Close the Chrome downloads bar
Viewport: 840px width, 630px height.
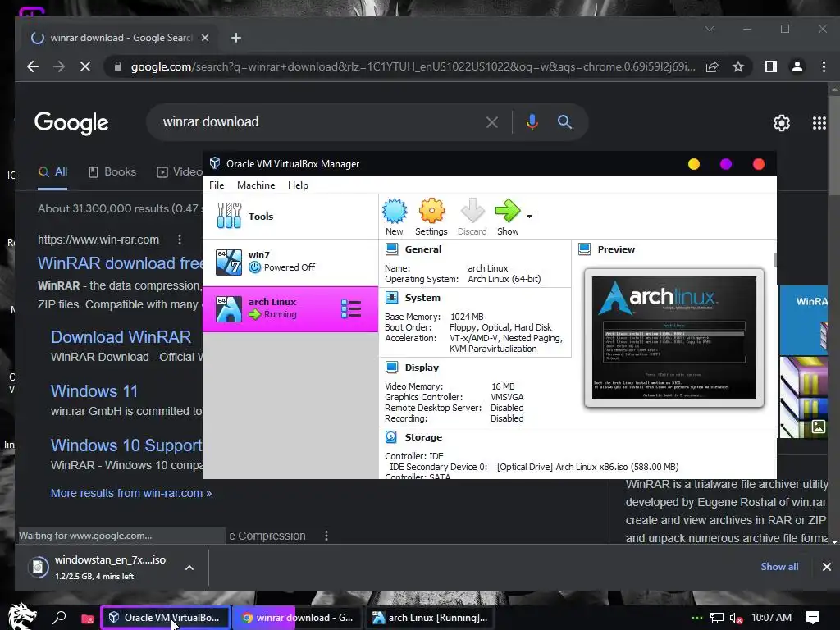[x=827, y=567]
